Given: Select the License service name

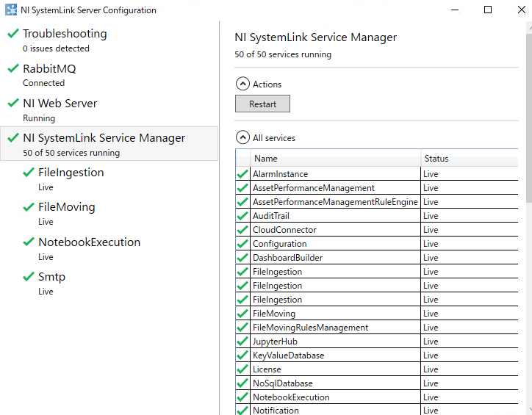Looking at the screenshot, I should tap(267, 369).
